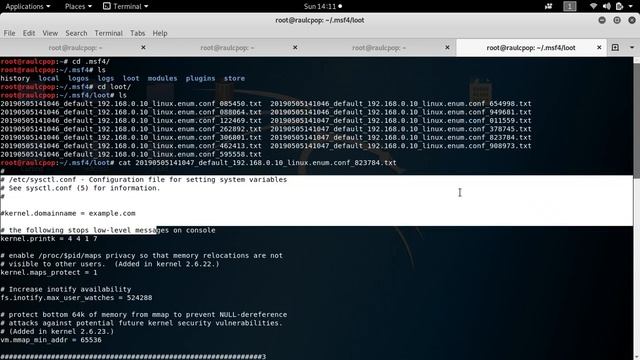The width and height of the screenshot is (640, 360).
Task: Close the second terminal tab
Action: pyautogui.click(x=295, y=47)
